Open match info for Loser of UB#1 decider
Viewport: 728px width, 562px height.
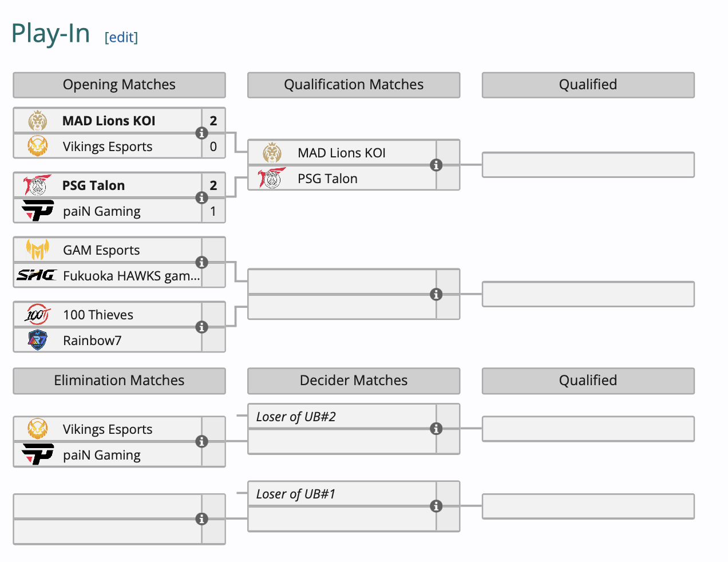[x=436, y=506]
